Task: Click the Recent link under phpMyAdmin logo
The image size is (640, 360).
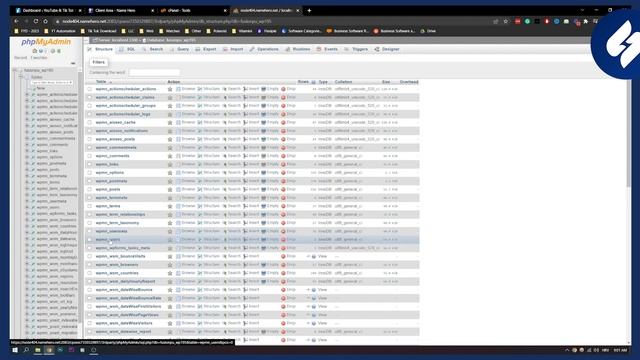Action: pyautogui.click(x=20, y=58)
